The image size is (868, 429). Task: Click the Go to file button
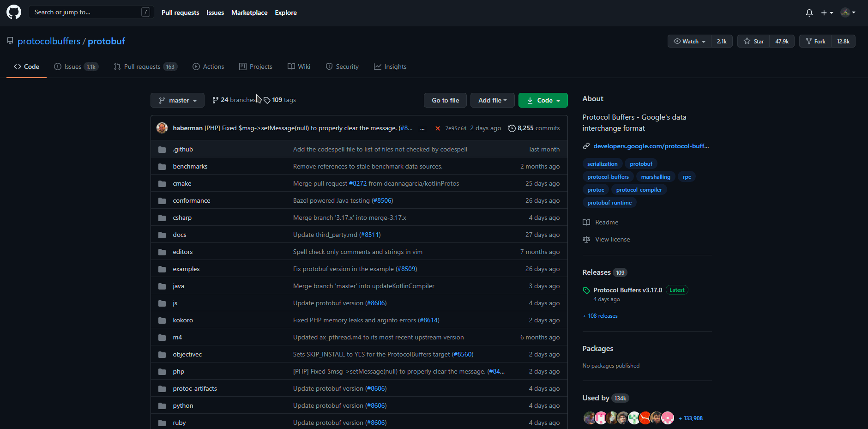click(445, 100)
